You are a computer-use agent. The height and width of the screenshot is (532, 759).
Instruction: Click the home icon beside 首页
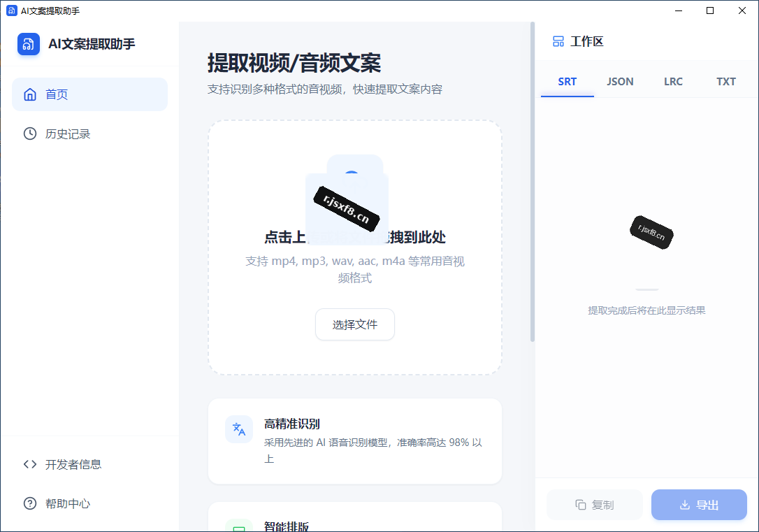click(30, 94)
